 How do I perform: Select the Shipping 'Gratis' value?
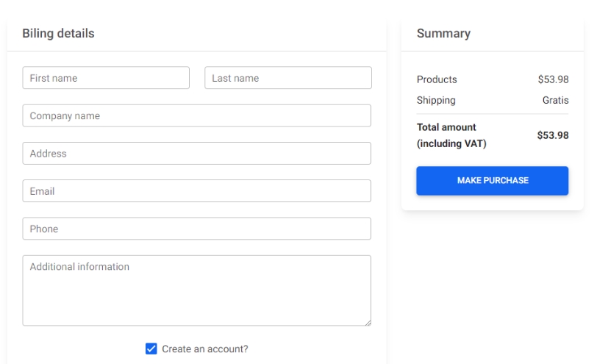(555, 100)
